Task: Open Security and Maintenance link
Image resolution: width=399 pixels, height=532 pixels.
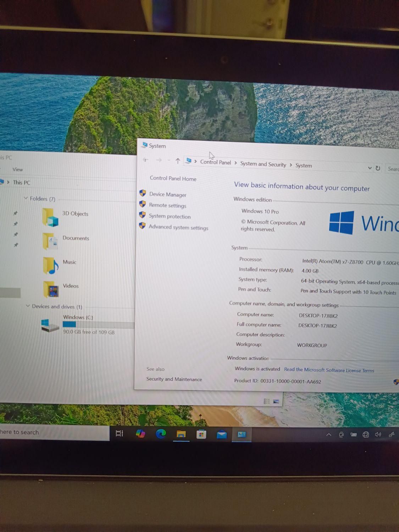Action: point(174,379)
